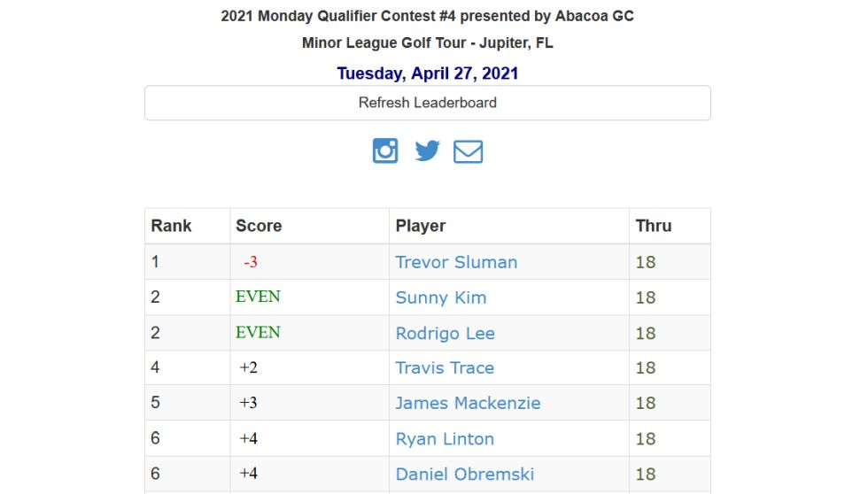Open Trevor Sluman's player link
Viewport: 868px width, 494px height.
coord(456,262)
